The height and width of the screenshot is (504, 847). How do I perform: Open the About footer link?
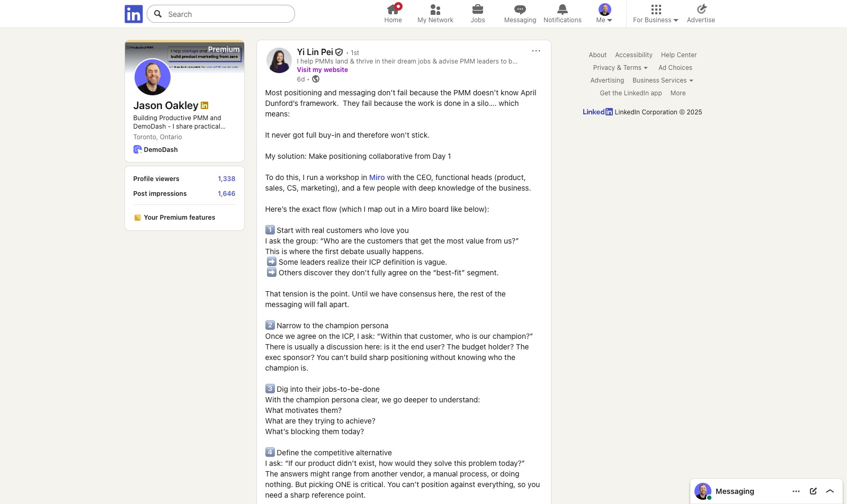click(x=598, y=55)
